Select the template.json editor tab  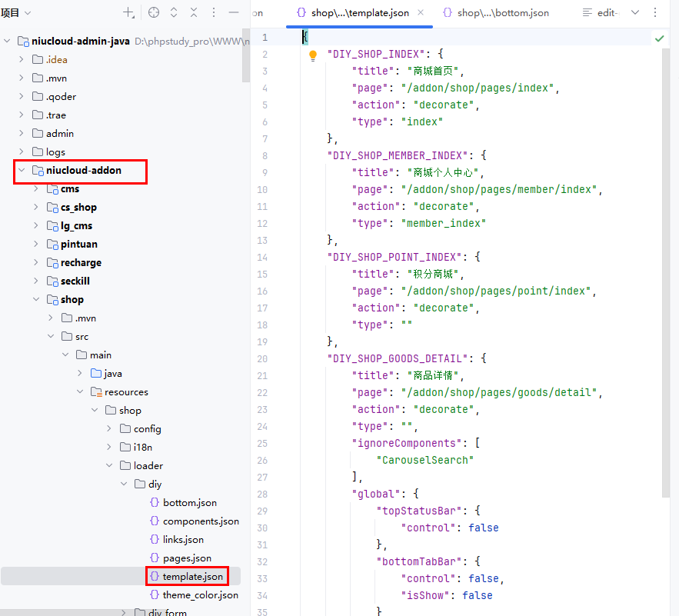coord(354,13)
